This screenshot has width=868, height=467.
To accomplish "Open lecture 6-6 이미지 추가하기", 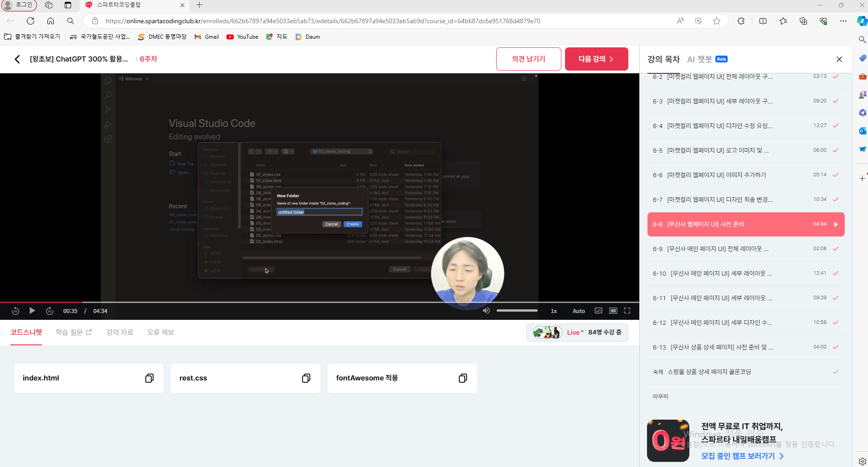I will coord(746,175).
